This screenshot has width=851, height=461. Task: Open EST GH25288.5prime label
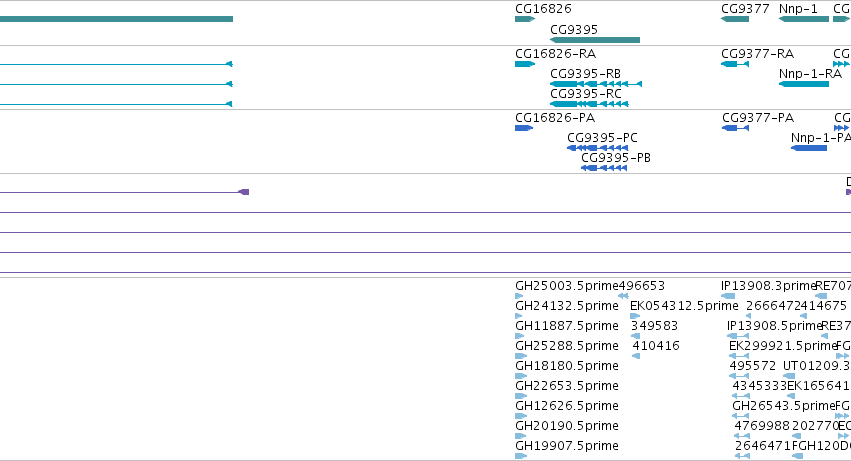[567, 346]
